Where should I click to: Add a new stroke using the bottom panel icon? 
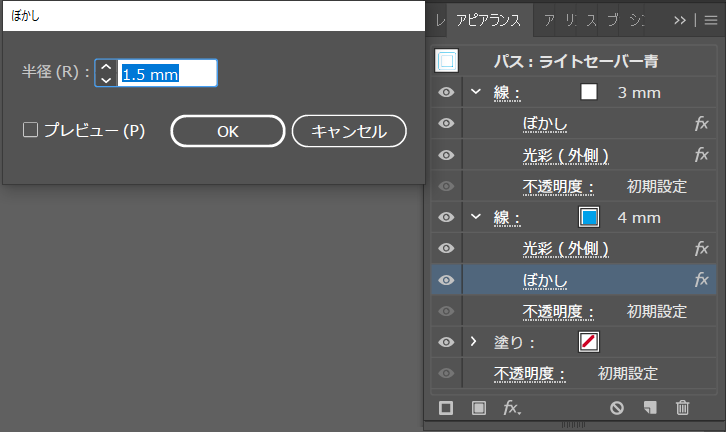(x=446, y=408)
